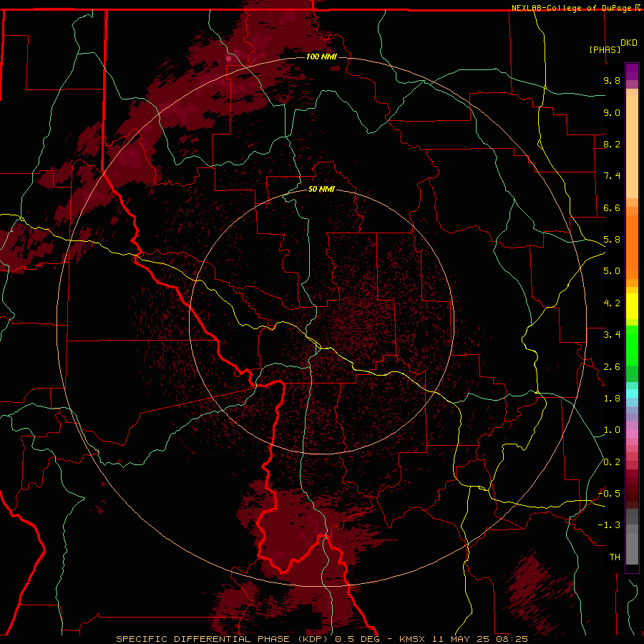Pick the yellow band on the color scale
This screenshot has width=644, height=644.
632,306
